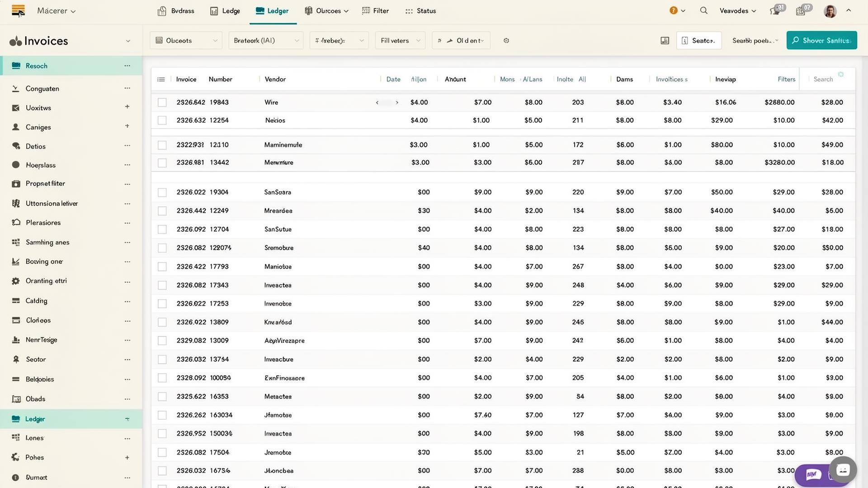Click the Oranting otri gear icon

(x=16, y=281)
